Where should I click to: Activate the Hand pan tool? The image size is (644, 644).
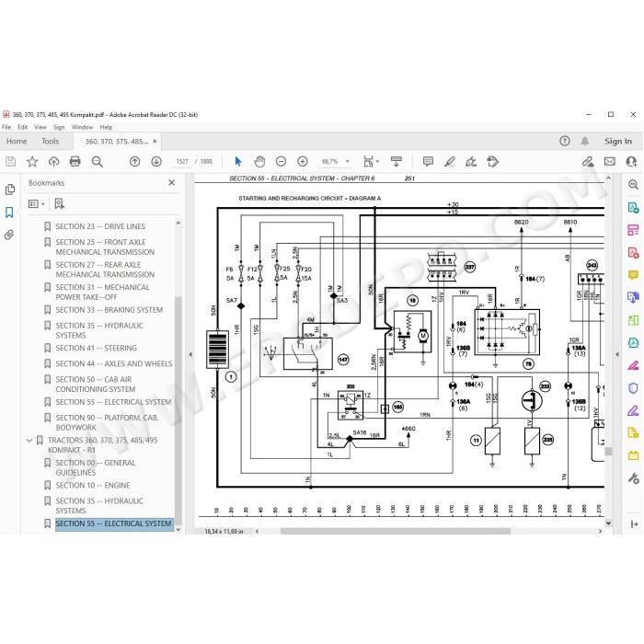(259, 161)
